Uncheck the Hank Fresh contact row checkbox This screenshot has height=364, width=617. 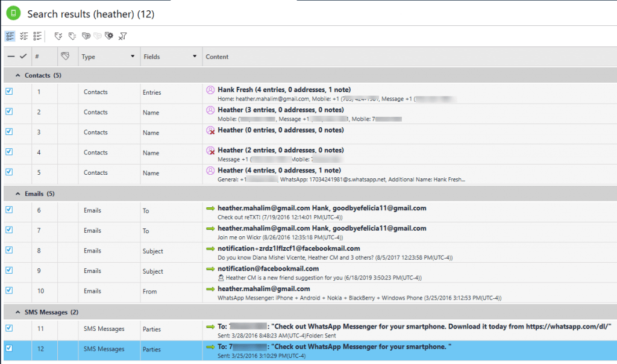tap(9, 91)
